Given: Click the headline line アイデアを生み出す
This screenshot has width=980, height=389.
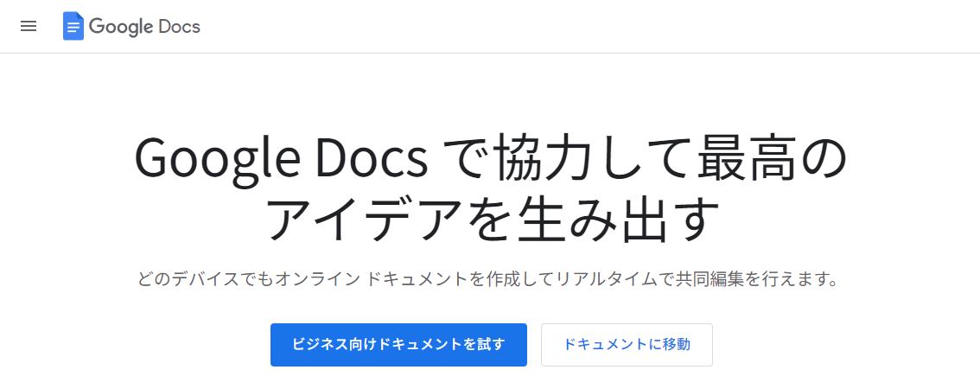Looking at the screenshot, I should click(491, 220).
